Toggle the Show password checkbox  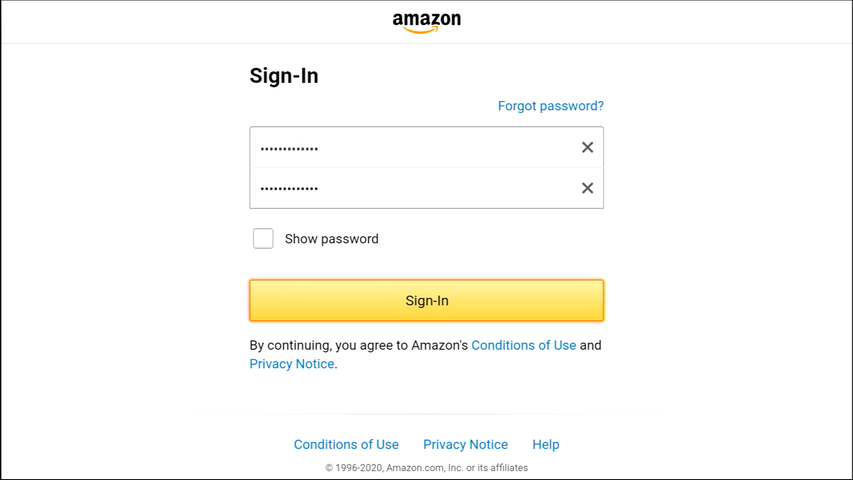point(263,238)
